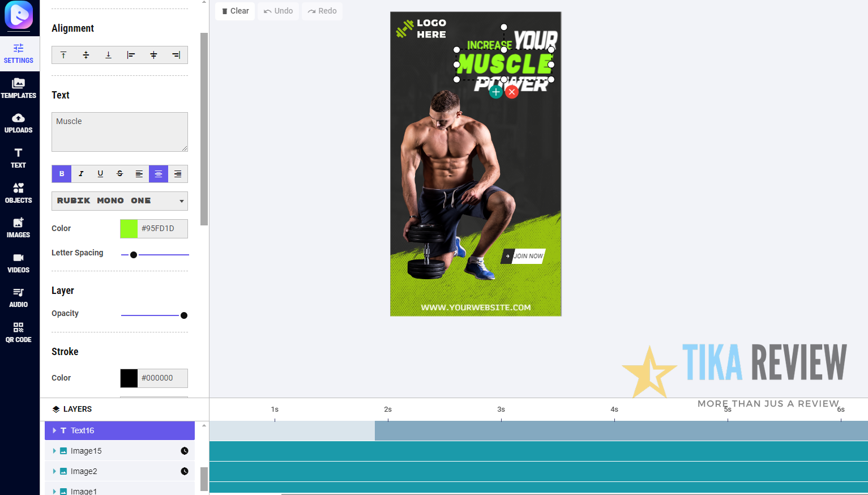Click the red delete button on canvas
Viewport: 868px width, 495px height.
click(x=512, y=92)
